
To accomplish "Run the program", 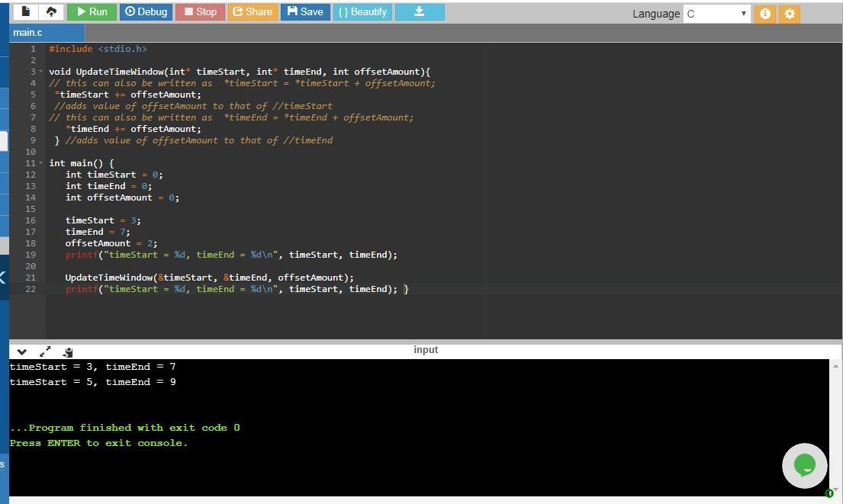I will pyautogui.click(x=91, y=11).
